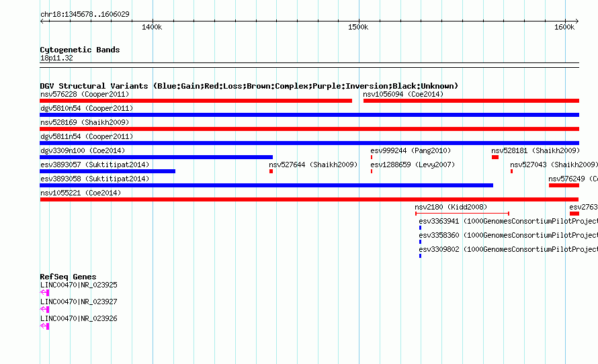Click the dgv5811n54 (Cooper2011) label
Image resolution: width=598 pixels, height=364 pixels.
pyautogui.click(x=87, y=136)
